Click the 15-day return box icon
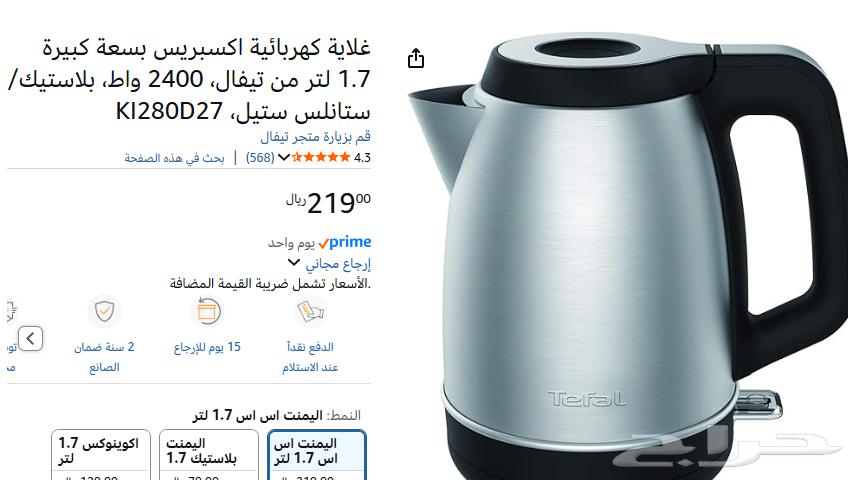Image resolution: width=848 pixels, height=480 pixels. (208, 311)
